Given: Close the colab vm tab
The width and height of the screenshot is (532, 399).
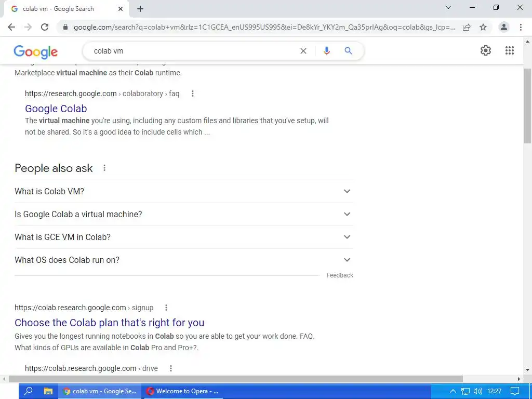Looking at the screenshot, I should (x=121, y=9).
